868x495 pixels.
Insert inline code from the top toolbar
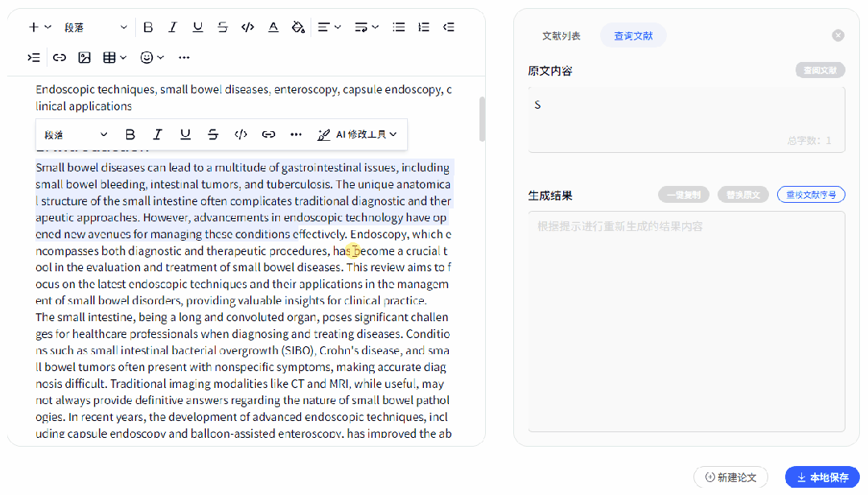click(x=248, y=27)
